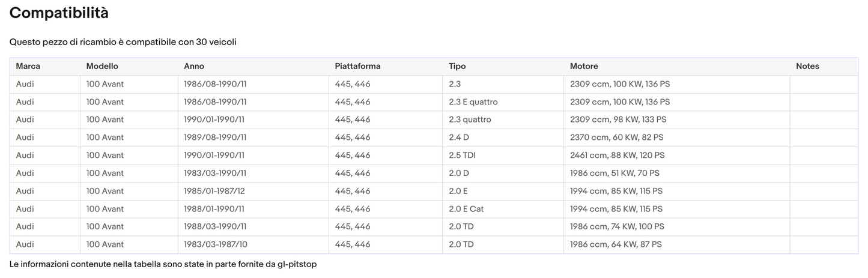Click the 2.5 TDI type cell
The height and width of the screenshot is (278, 868).
(462, 156)
